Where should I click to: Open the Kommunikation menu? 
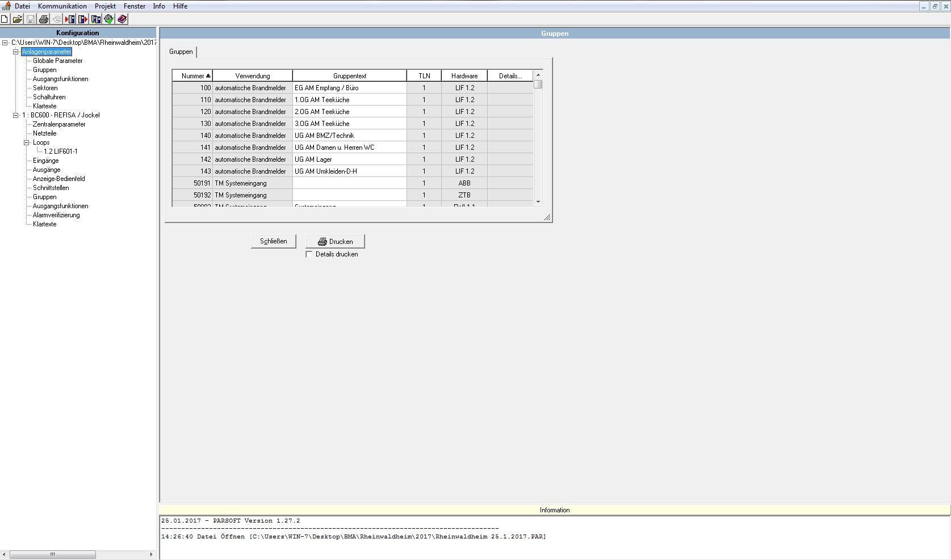62,6
